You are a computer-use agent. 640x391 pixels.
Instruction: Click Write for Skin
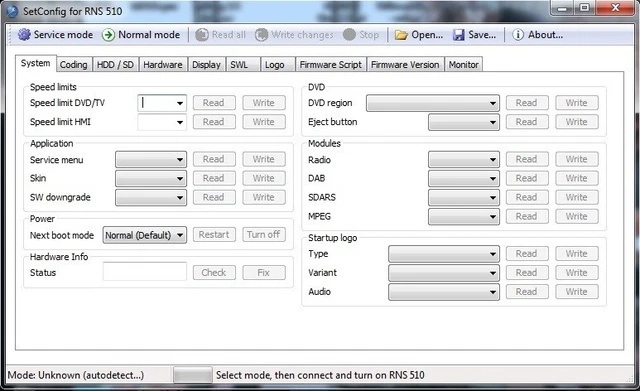[264, 178]
